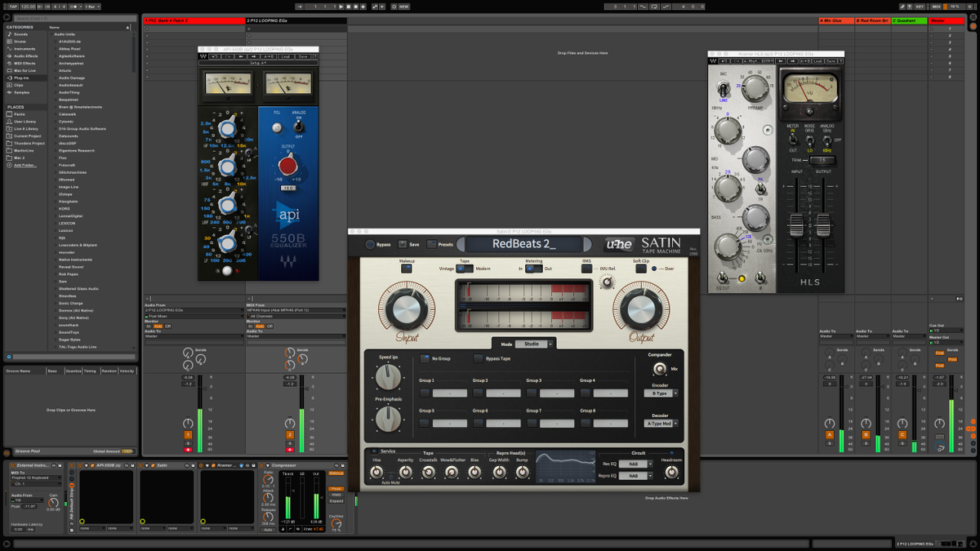Expand the iZotope plug-in folder
This screenshot has height=551, width=980.
click(x=55, y=194)
